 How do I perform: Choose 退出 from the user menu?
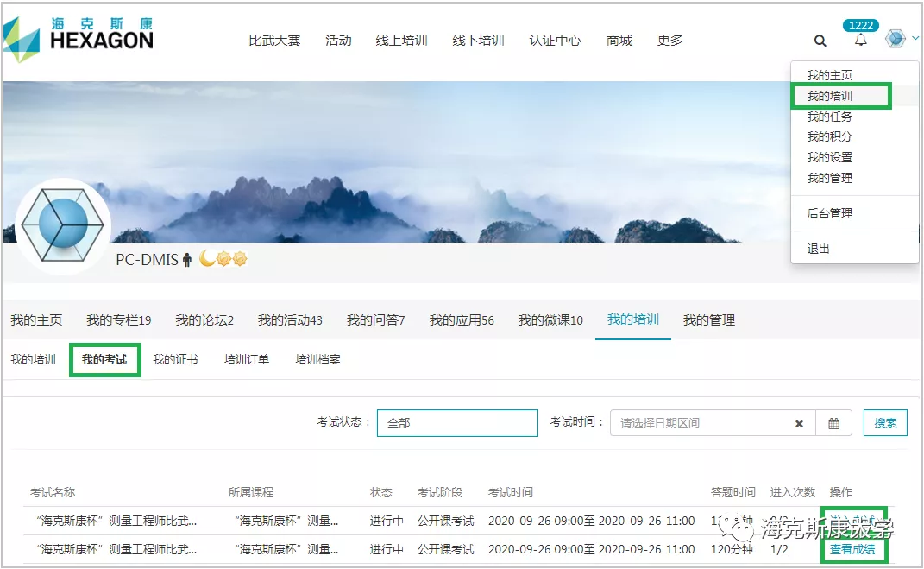(x=818, y=249)
